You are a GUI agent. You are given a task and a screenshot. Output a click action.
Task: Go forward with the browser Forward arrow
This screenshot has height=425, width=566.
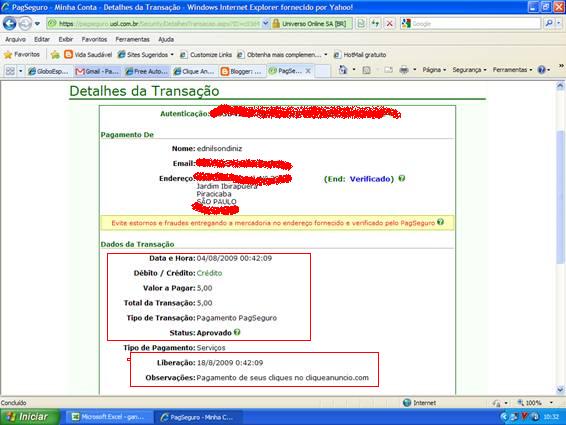click(25, 24)
